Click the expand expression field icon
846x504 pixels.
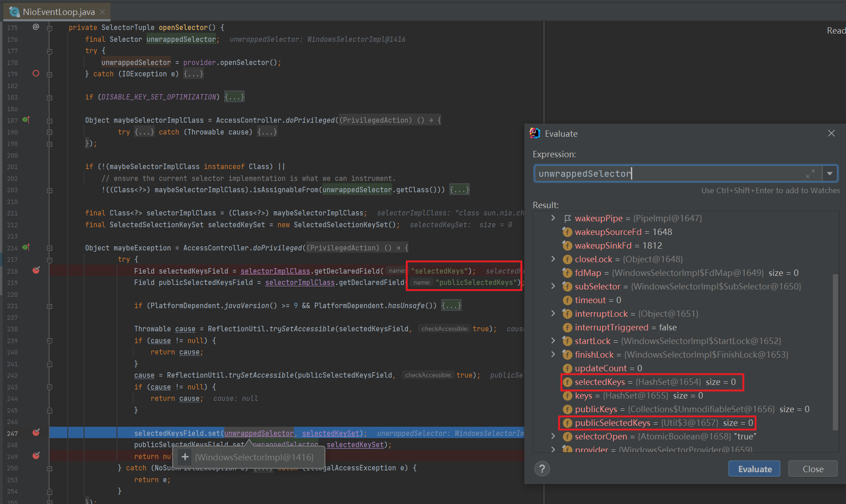point(810,174)
